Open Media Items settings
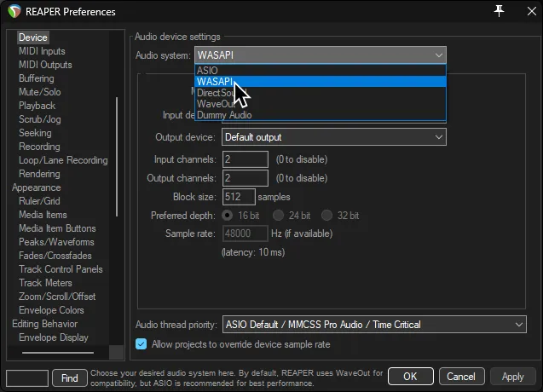 click(43, 215)
